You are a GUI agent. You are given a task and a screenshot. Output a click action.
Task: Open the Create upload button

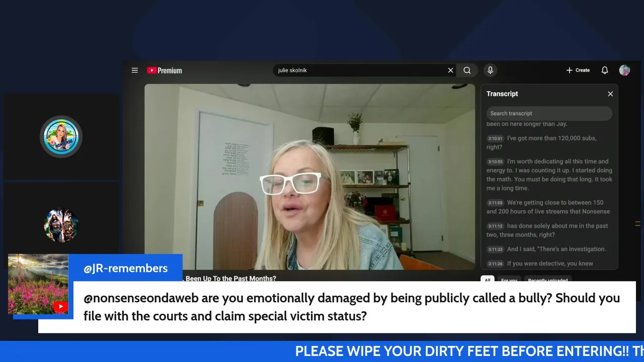(x=578, y=70)
